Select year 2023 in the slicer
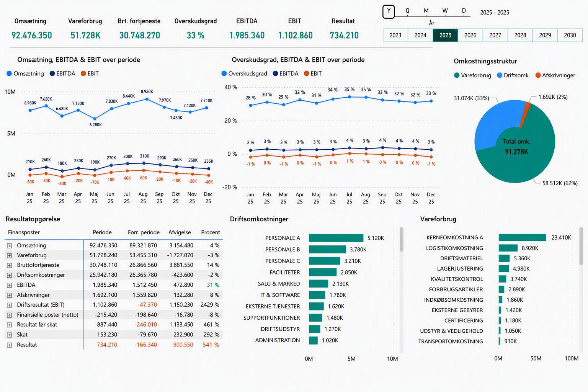Screen dimensions: 588x392 coord(395,35)
